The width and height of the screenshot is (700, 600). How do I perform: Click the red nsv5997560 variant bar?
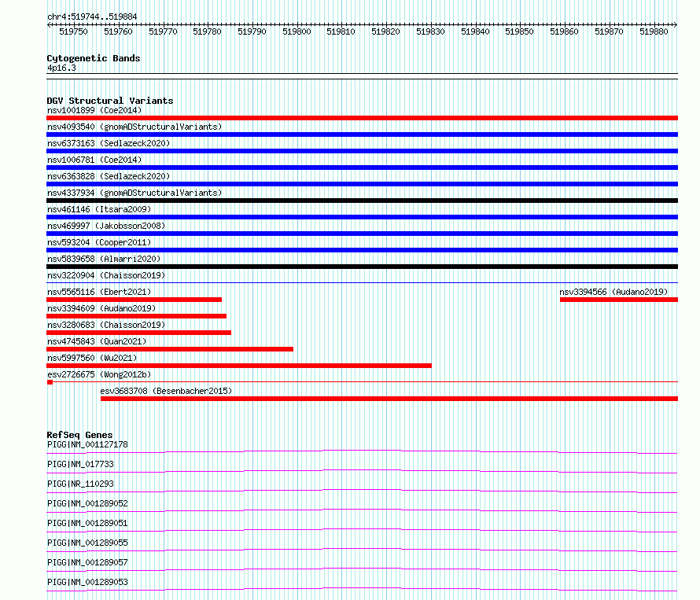[x=239, y=366]
